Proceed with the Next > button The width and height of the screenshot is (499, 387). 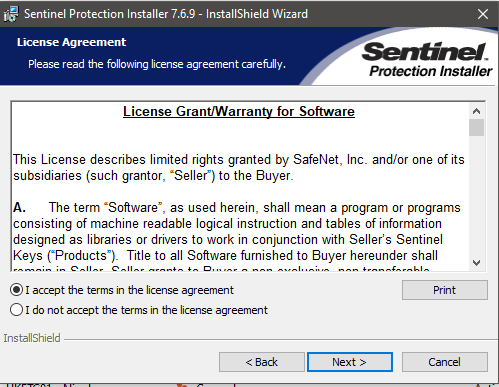(x=350, y=362)
